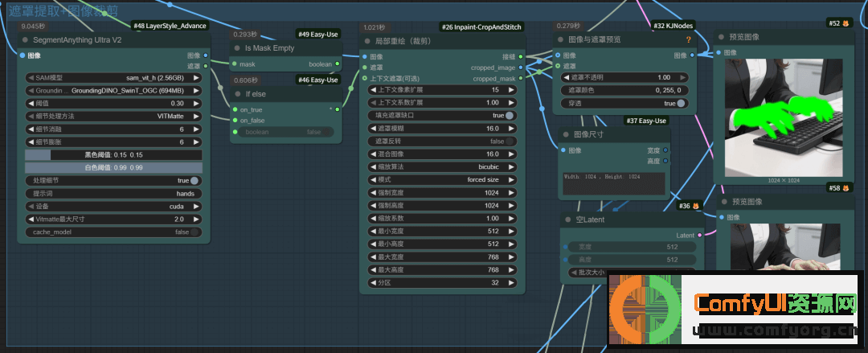Collapse the If else node dot
Screen dimensions: 868x353
pyautogui.click(x=237, y=93)
